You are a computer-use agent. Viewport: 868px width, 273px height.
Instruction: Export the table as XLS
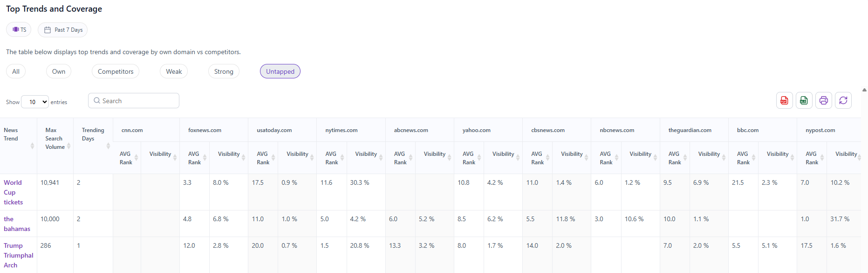pyautogui.click(x=804, y=100)
